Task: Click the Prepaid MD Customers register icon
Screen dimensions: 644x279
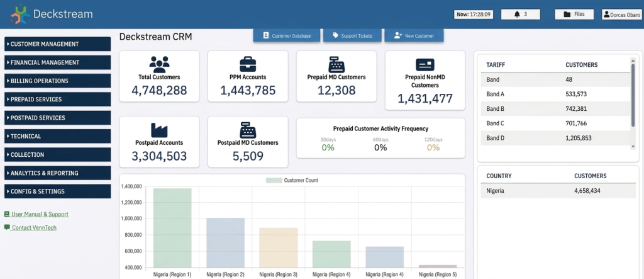Action: tap(336, 65)
